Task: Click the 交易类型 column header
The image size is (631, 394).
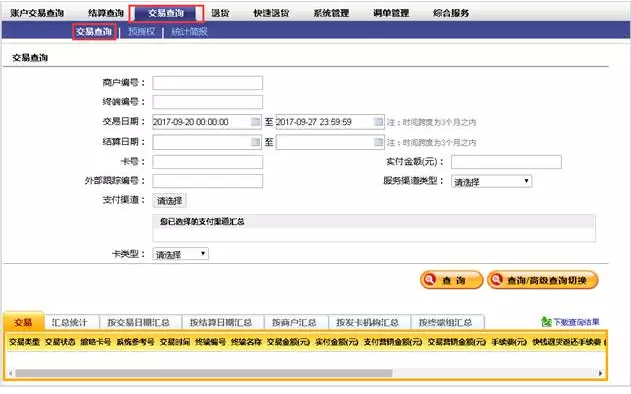Action: (25, 342)
